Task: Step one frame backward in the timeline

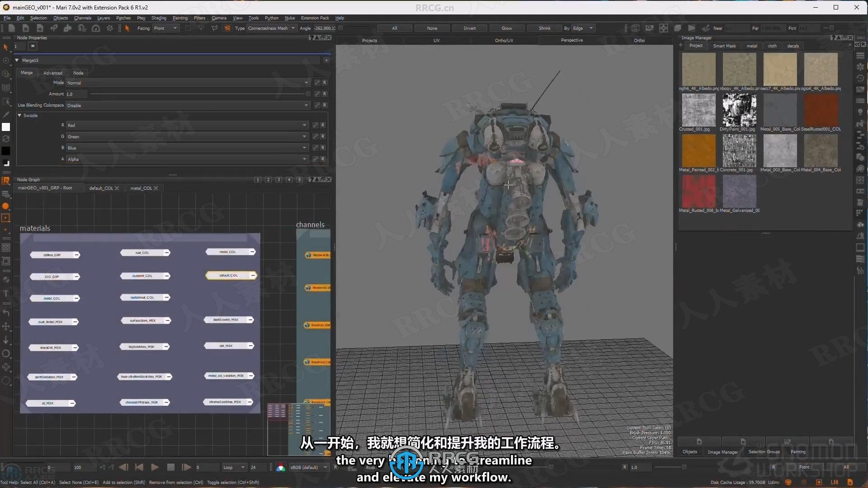Action: tap(123, 467)
